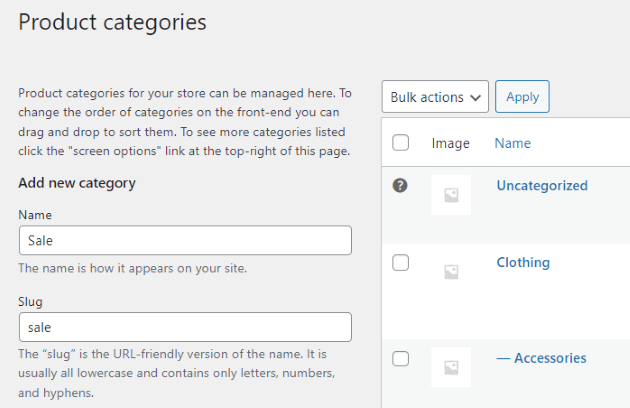
Task: Open the Accessories subcategory link
Action: (541, 358)
